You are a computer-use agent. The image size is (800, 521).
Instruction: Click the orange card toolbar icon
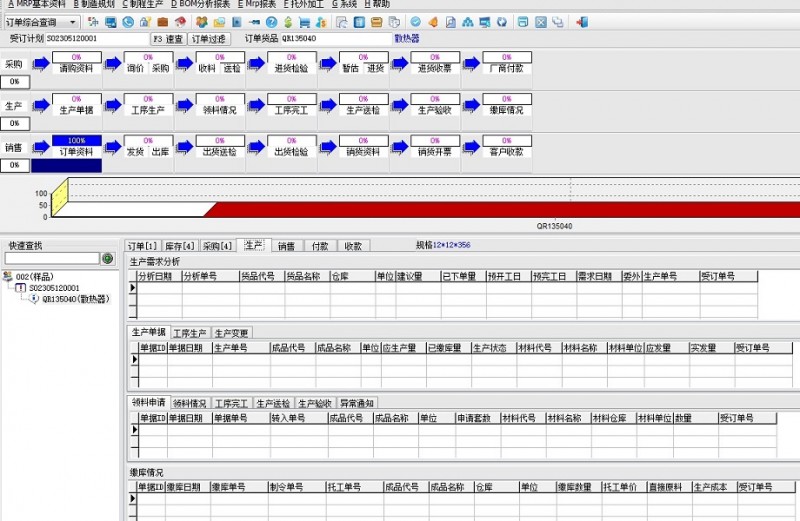click(377, 22)
